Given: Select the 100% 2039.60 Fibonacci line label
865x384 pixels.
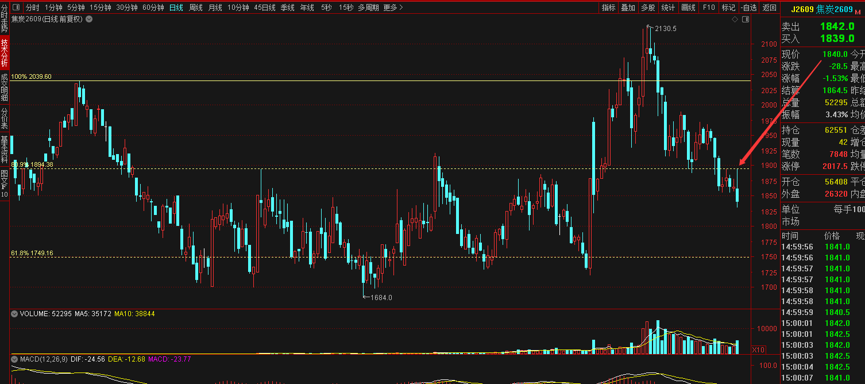Looking at the screenshot, I should coord(31,77).
